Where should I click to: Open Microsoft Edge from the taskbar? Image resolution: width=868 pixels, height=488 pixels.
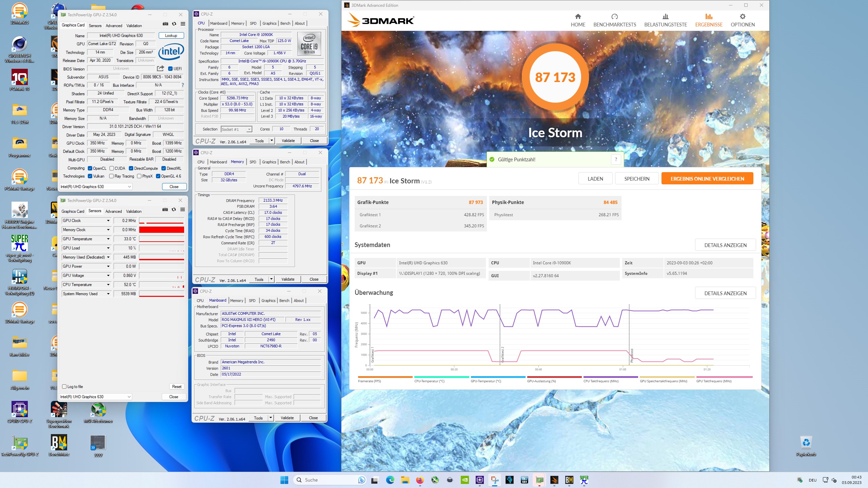(390, 480)
